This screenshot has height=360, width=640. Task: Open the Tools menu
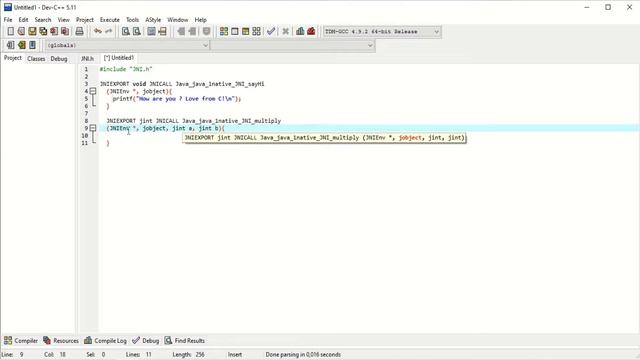coord(132,20)
